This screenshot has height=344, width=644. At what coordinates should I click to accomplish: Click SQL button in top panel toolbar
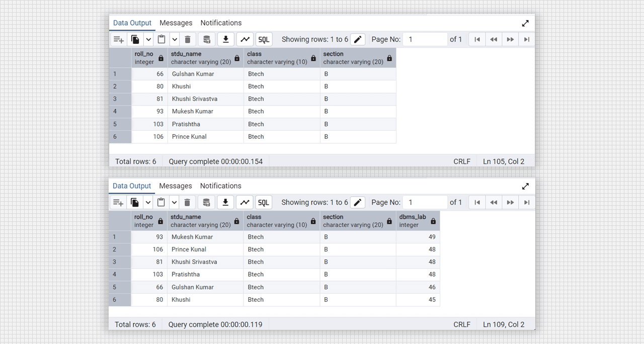[x=264, y=39]
